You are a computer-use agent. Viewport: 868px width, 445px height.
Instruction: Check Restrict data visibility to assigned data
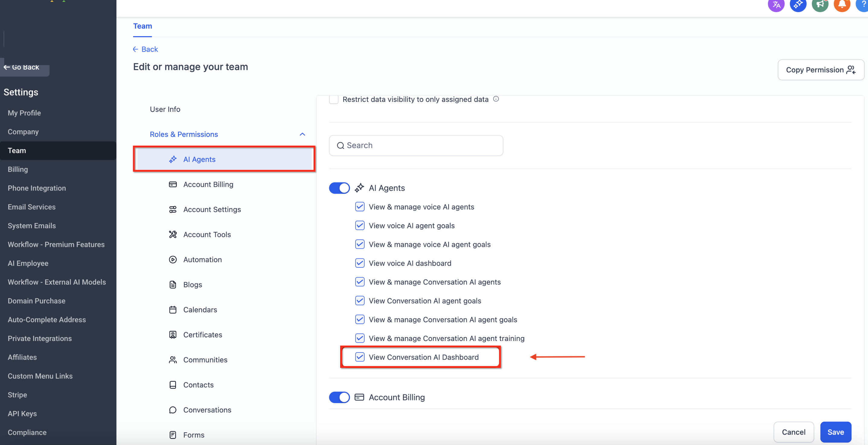click(333, 99)
